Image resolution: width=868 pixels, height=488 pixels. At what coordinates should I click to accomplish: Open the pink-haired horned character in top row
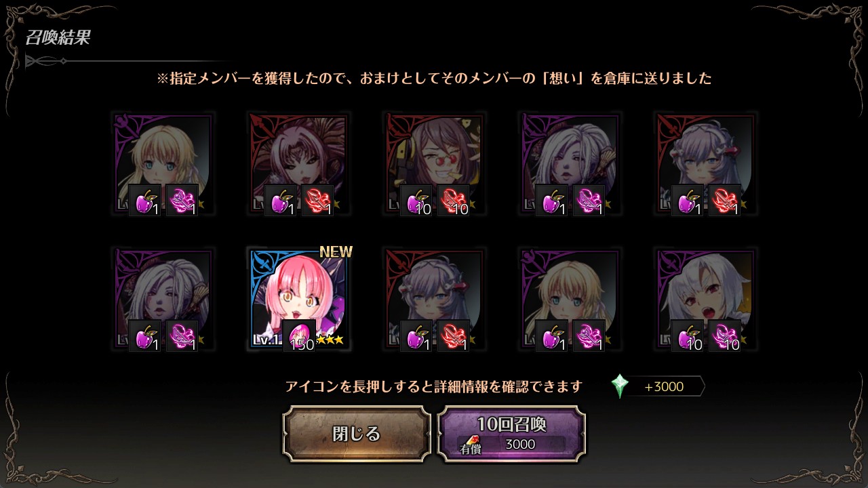click(x=298, y=163)
